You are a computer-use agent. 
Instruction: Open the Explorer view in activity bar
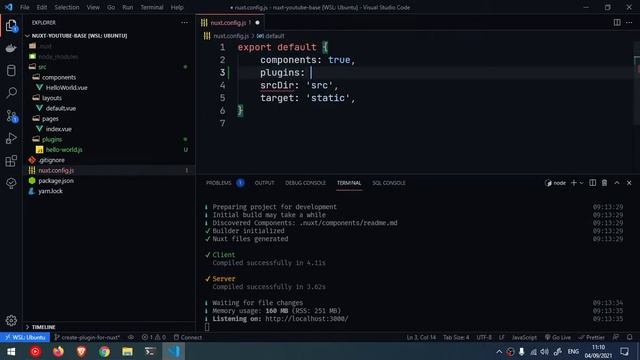[11, 26]
